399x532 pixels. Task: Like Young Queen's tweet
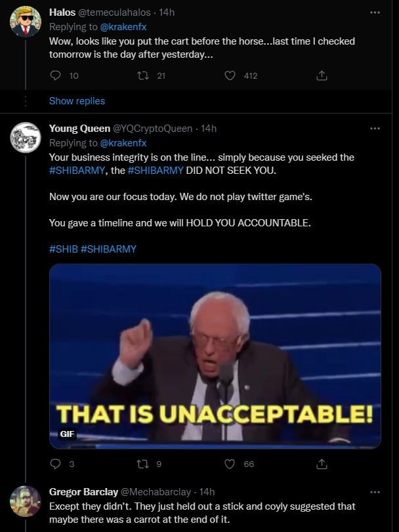[230, 464]
